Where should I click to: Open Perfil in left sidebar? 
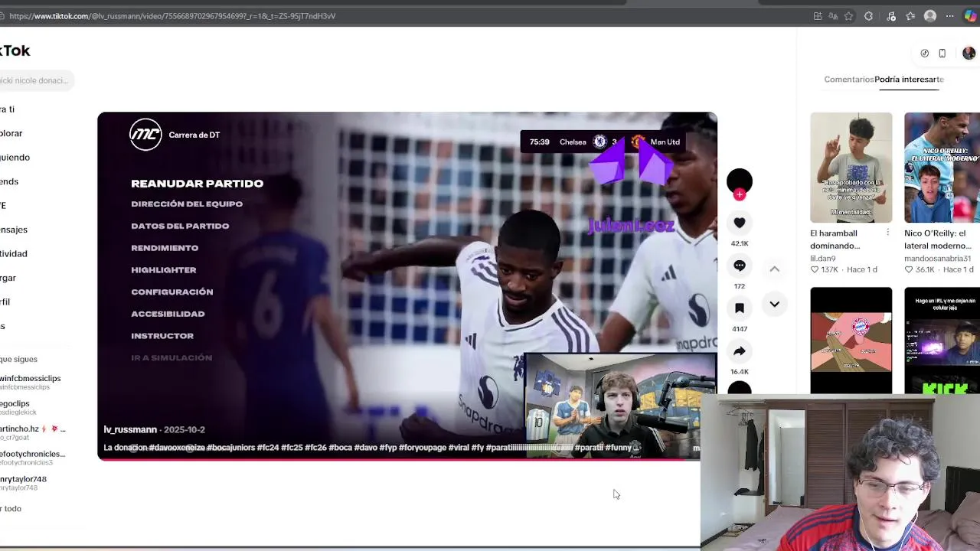[5, 302]
